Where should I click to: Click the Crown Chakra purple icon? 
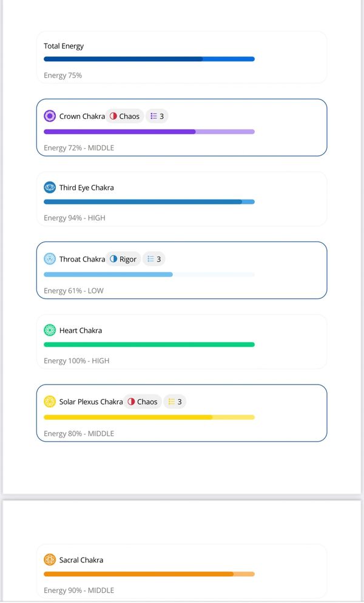[50, 116]
